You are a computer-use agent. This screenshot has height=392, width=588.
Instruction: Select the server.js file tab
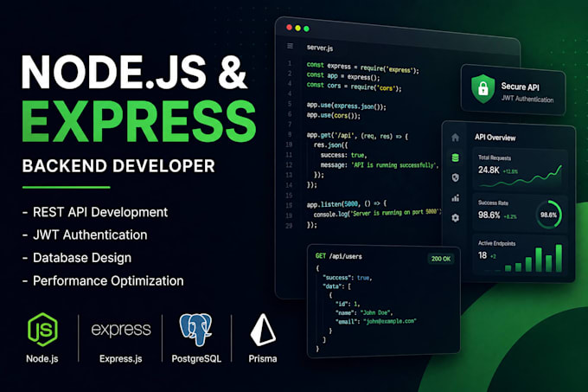tap(320, 48)
